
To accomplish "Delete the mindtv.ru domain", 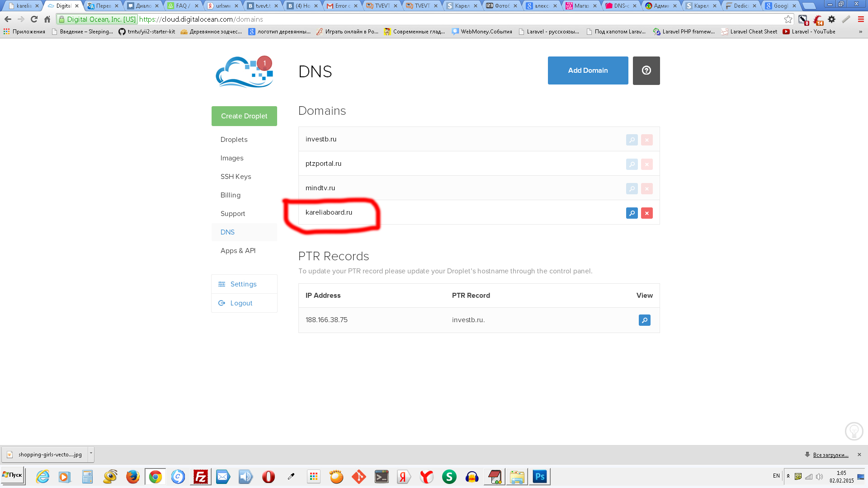I will tap(646, 188).
